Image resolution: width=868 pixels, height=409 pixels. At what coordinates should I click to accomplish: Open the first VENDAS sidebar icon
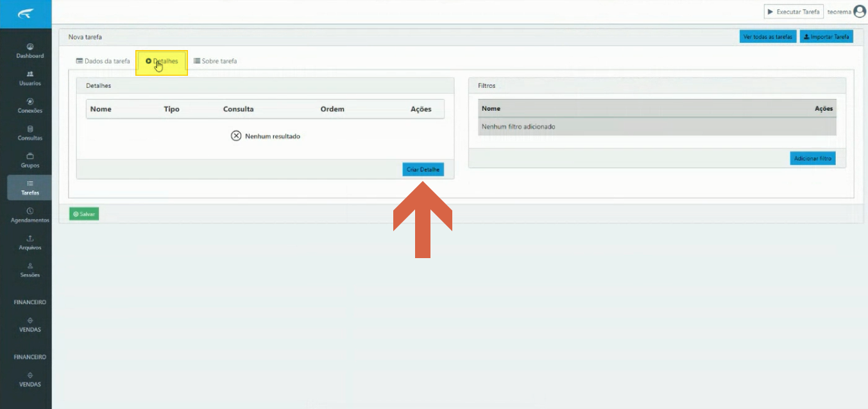30,320
